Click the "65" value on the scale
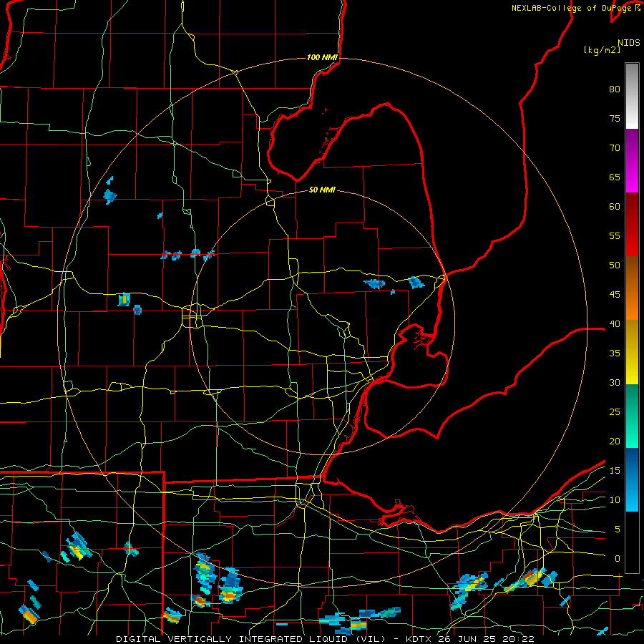 click(x=615, y=177)
